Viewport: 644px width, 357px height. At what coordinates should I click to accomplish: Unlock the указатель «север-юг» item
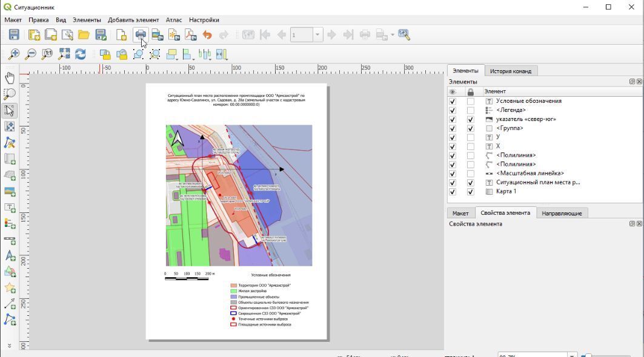[470, 120]
